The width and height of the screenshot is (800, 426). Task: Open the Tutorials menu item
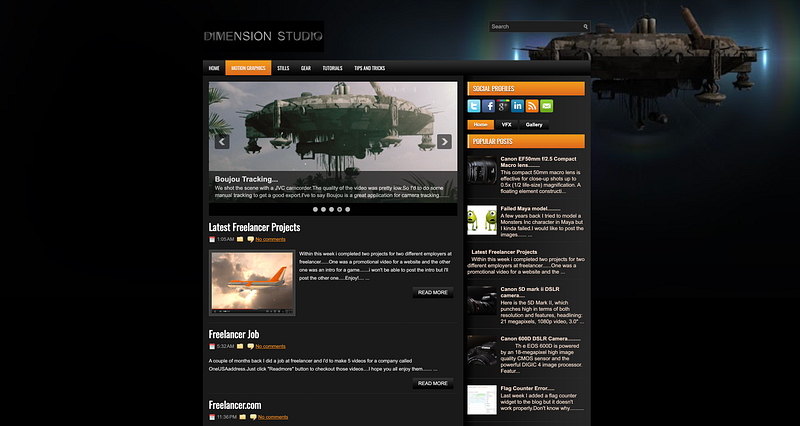[x=332, y=68]
